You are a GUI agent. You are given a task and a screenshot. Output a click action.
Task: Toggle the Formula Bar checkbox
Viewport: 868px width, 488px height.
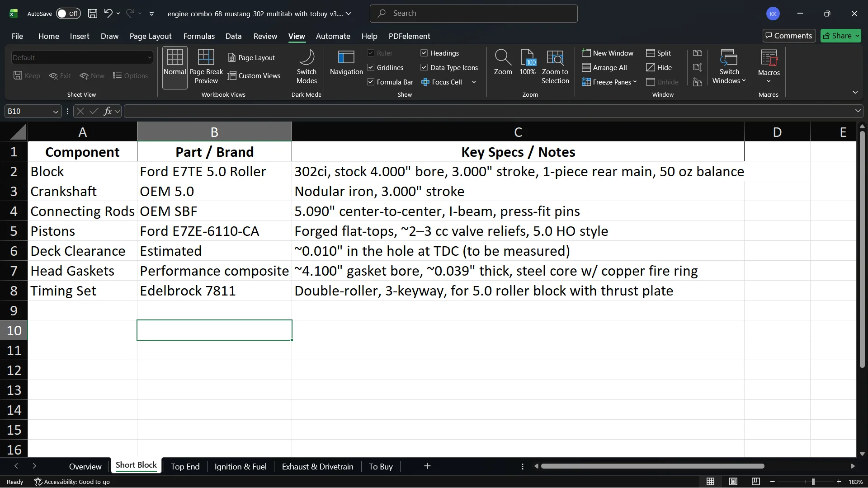[x=371, y=82]
